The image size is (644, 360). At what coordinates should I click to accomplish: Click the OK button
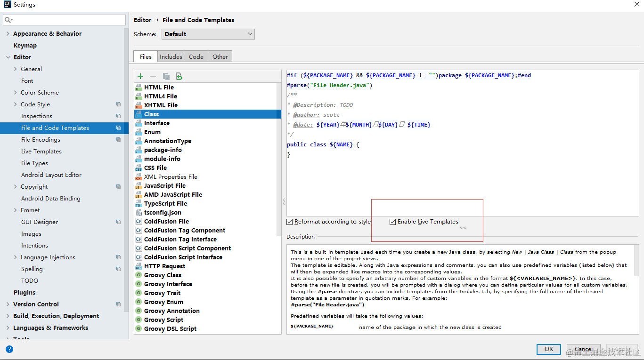click(x=548, y=349)
